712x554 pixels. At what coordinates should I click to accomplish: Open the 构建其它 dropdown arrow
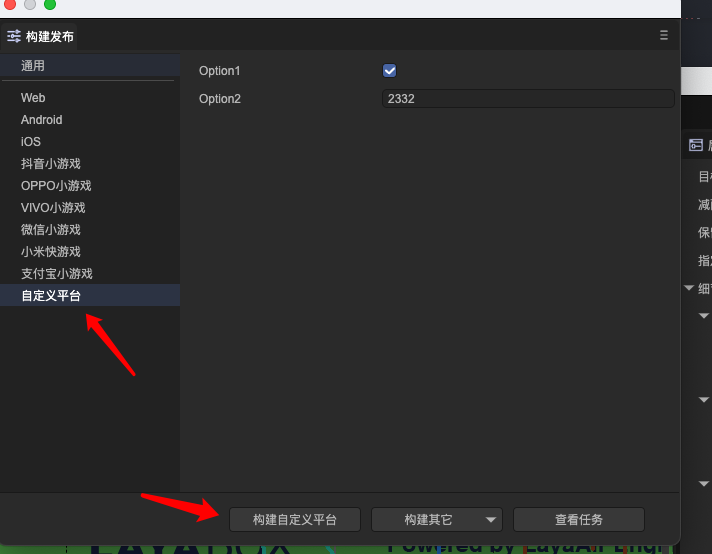(x=490, y=520)
